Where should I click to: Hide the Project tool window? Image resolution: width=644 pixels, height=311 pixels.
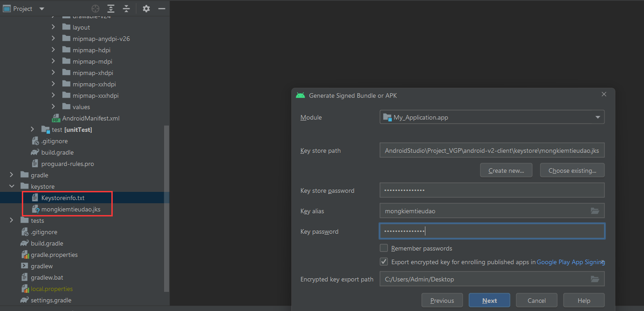161,9
